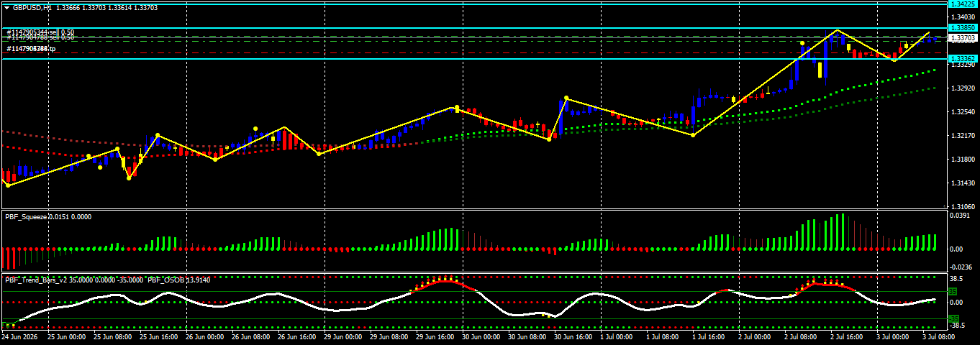Click the 1.31800 price scale value
980x345 pixels.
pos(962,160)
